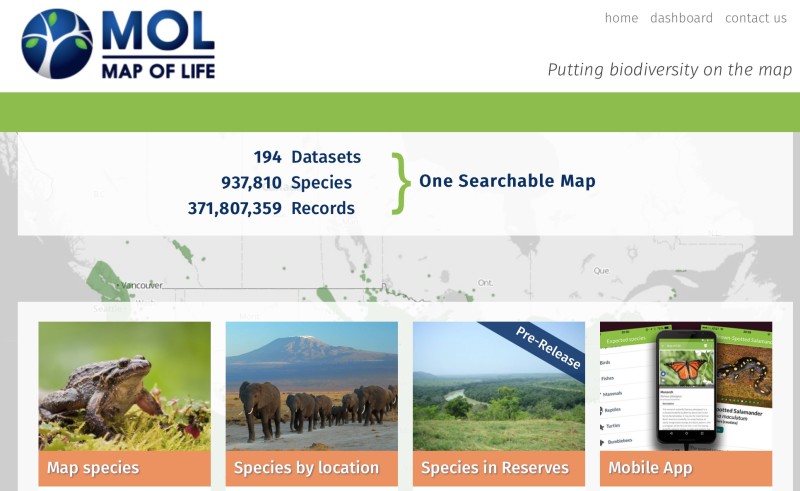The height and width of the screenshot is (491, 800).
Task: Click the smartphone with butterfly image
Action: click(686, 386)
